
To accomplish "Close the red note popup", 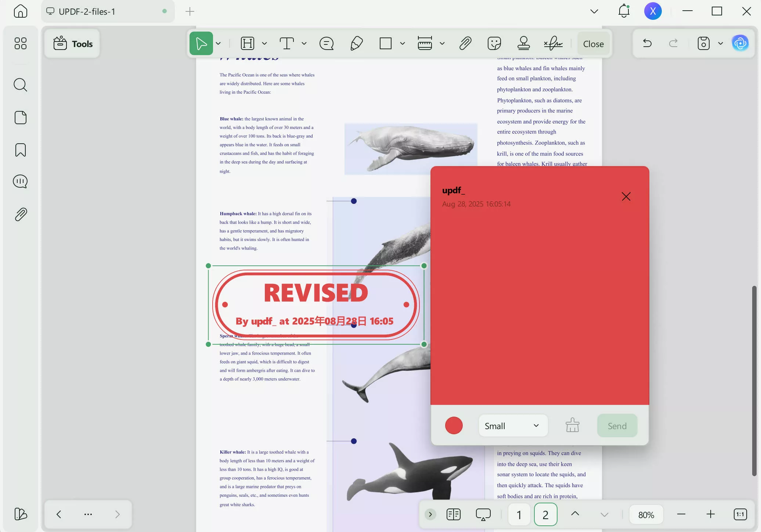I will click(x=626, y=197).
